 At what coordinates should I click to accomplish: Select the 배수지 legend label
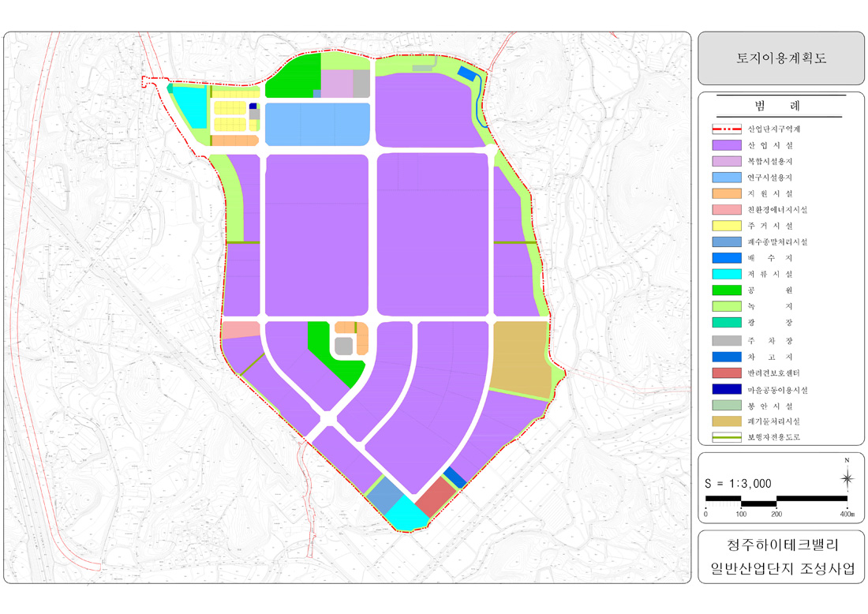click(x=770, y=258)
